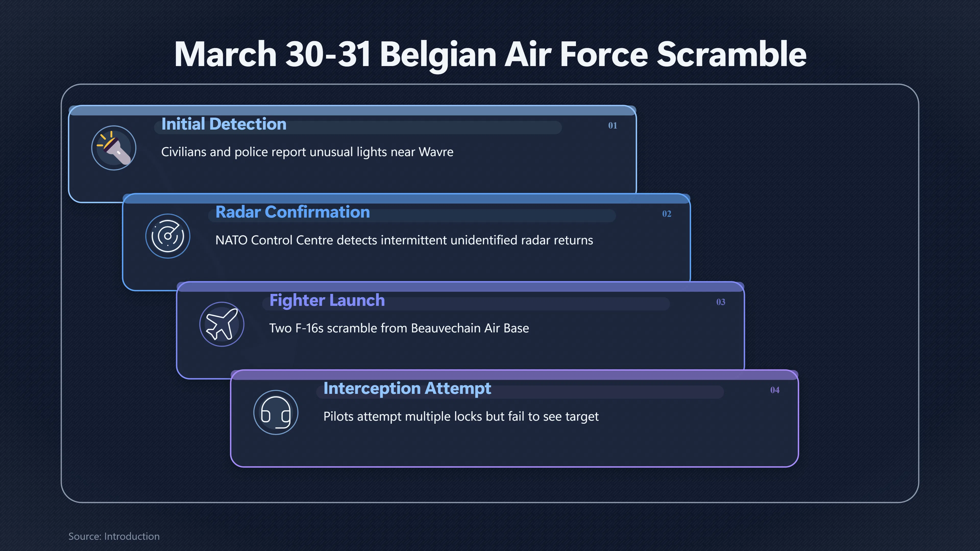Click the 04 step number
This screenshot has height=551, width=980.
(775, 390)
